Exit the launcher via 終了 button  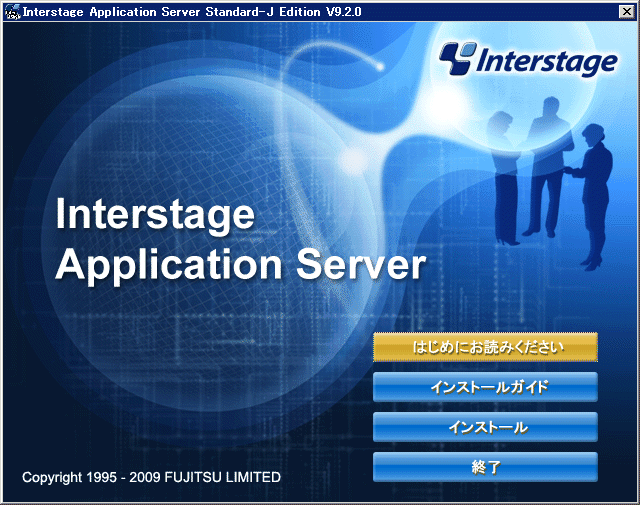pyautogui.click(x=485, y=467)
